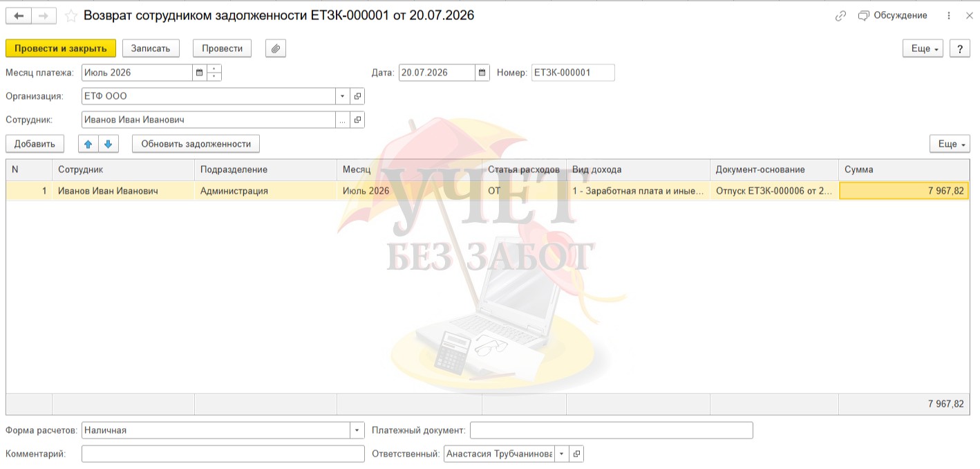Click Обновить задолженности button

(196, 144)
